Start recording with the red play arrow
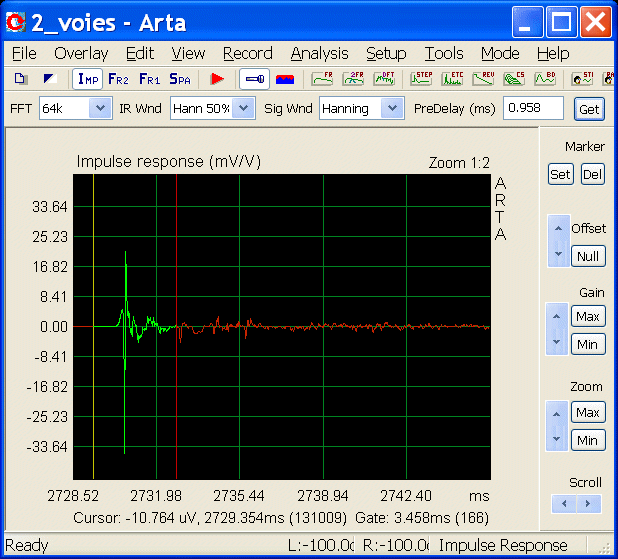 point(217,79)
